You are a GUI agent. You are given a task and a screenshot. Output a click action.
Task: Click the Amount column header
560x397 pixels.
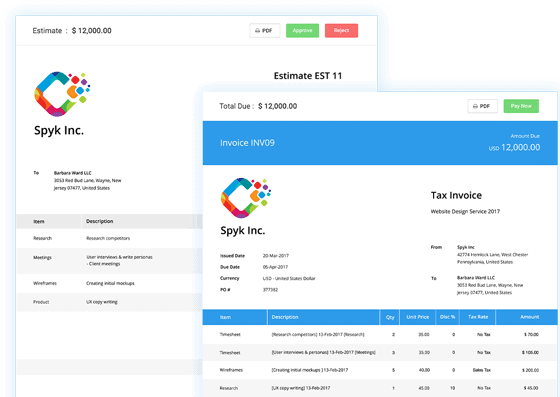click(x=529, y=317)
